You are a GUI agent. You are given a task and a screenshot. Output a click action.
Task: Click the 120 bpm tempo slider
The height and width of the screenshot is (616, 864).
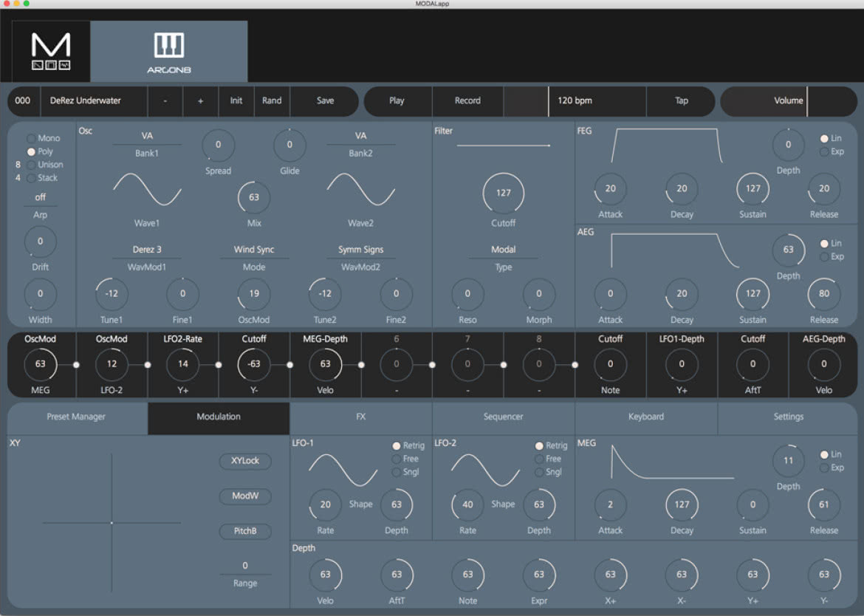pyautogui.click(x=575, y=101)
